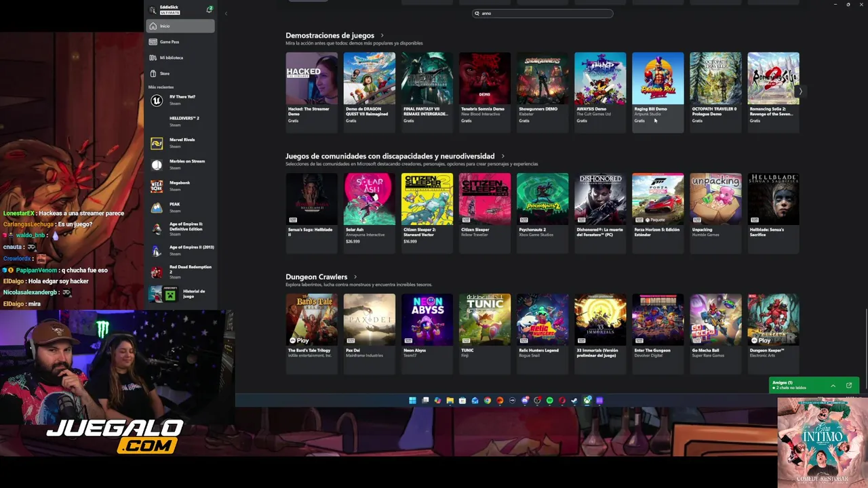Open the TUNIC game tile

click(484, 333)
